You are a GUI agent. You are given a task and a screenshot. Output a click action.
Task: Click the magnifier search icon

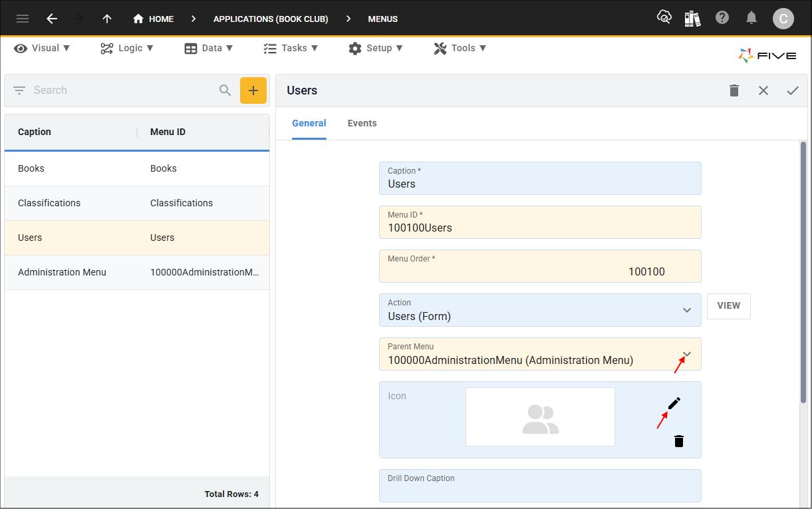click(225, 90)
